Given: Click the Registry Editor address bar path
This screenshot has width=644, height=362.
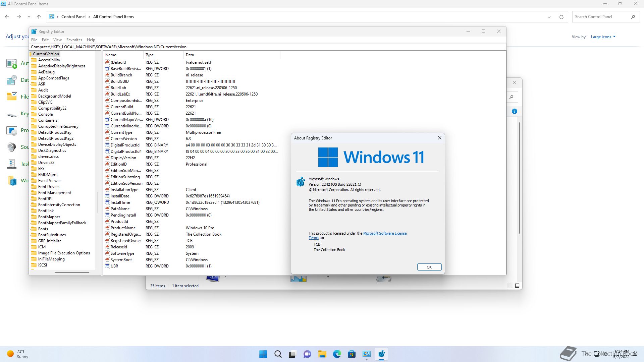Looking at the screenshot, I should (268, 47).
